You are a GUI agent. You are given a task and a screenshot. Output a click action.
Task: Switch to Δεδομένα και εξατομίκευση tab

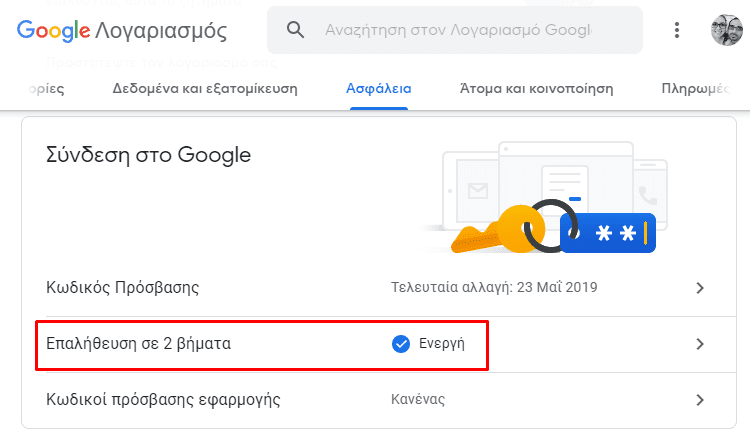click(205, 89)
